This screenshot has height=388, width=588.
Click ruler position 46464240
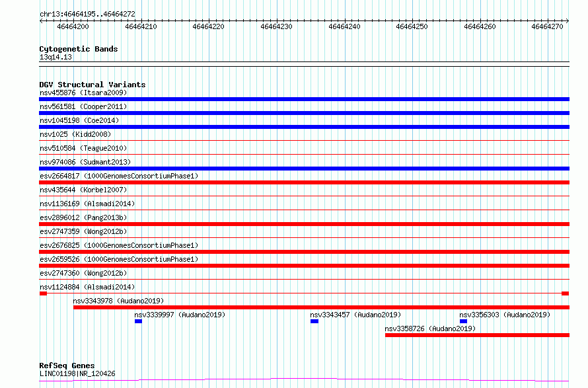click(x=344, y=26)
